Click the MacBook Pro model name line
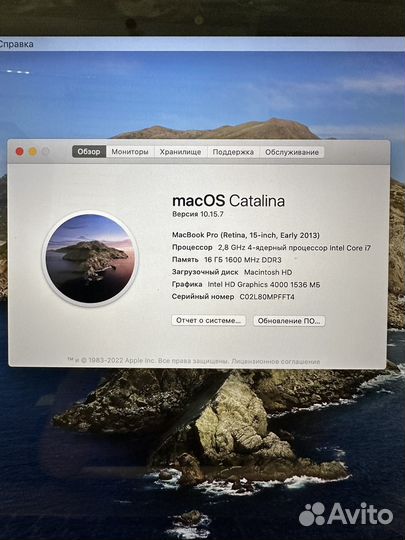 click(246, 235)
